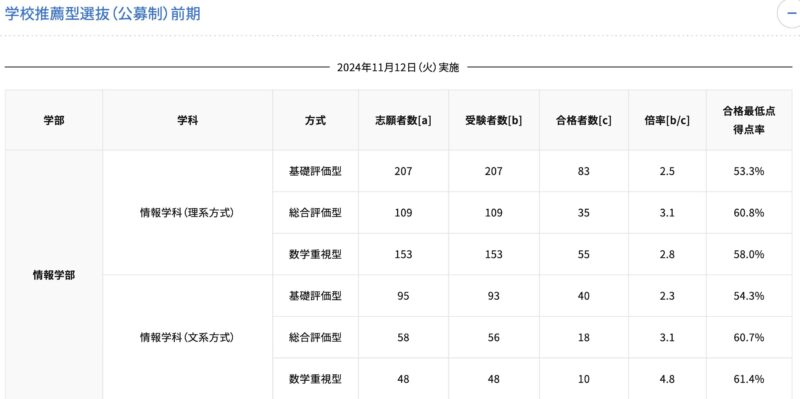Select applicants value 58

click(x=403, y=337)
